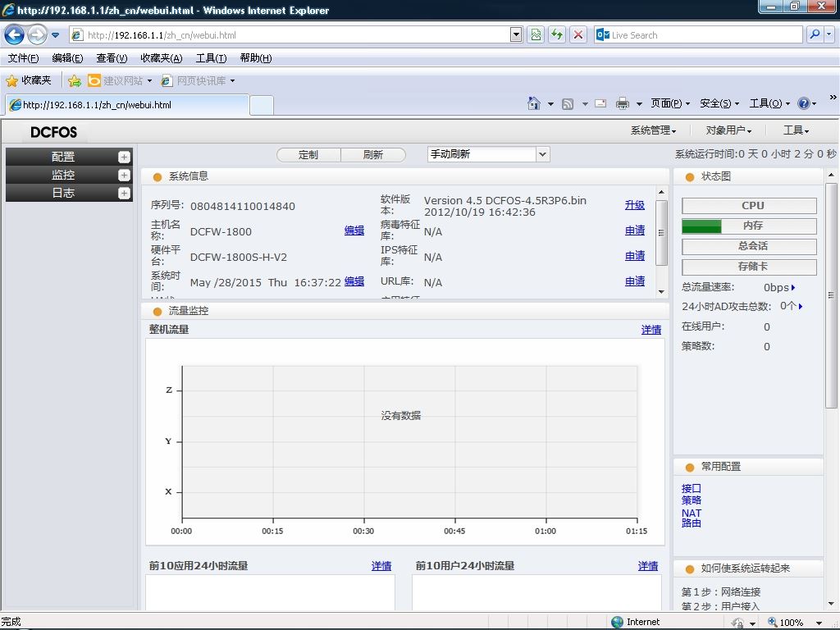The width and height of the screenshot is (840, 630).
Task: Open the 网页快讯库 web slice gallery
Action: [x=198, y=81]
